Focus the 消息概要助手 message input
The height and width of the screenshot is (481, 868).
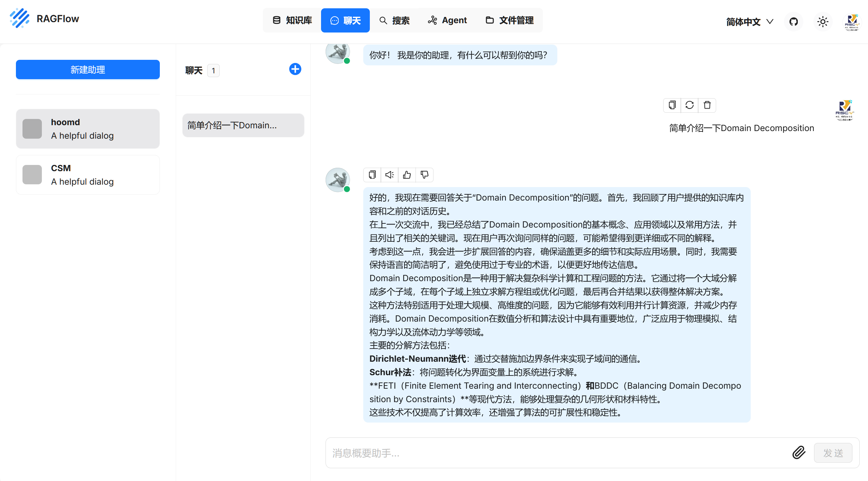click(x=559, y=453)
